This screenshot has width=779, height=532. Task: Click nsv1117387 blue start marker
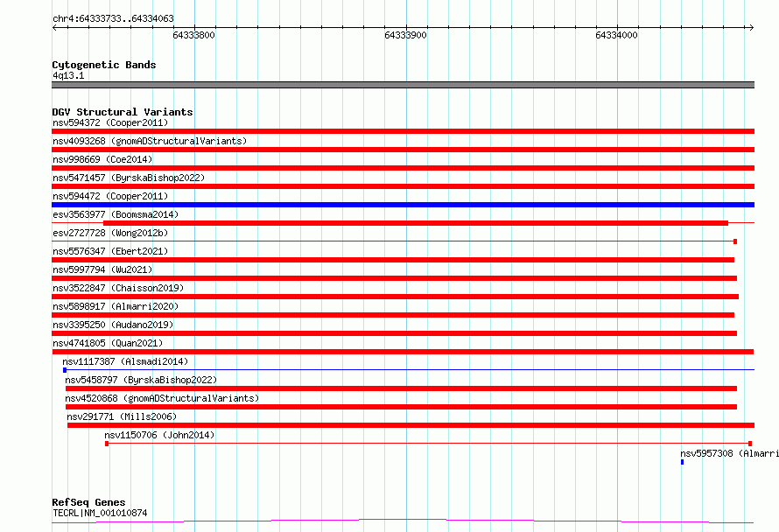click(x=65, y=370)
